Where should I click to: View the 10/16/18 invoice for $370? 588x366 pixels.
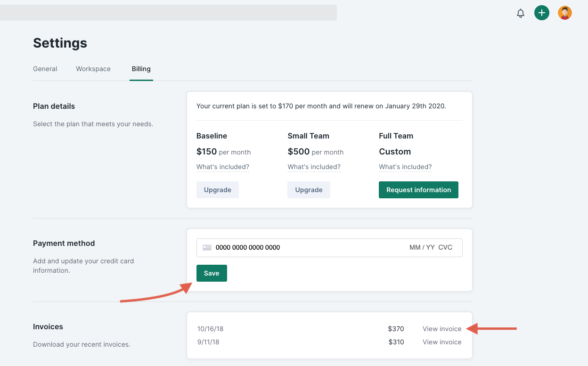point(442,329)
